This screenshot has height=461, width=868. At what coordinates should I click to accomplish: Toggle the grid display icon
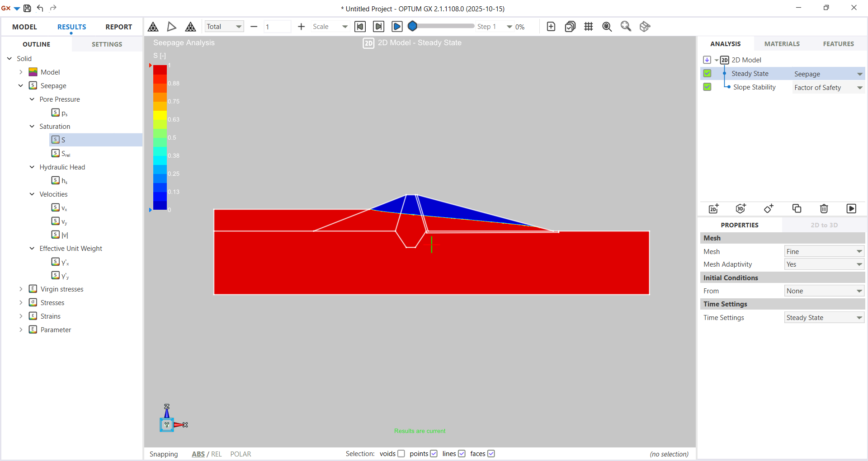(588, 27)
